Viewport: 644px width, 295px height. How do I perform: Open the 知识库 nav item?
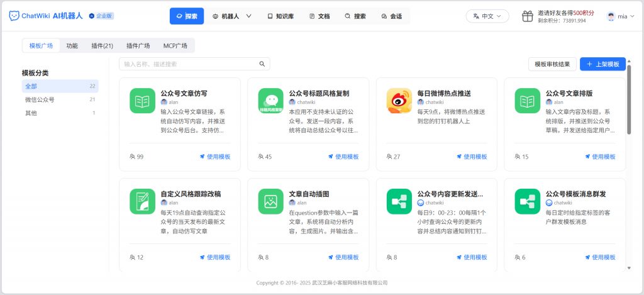coord(280,16)
